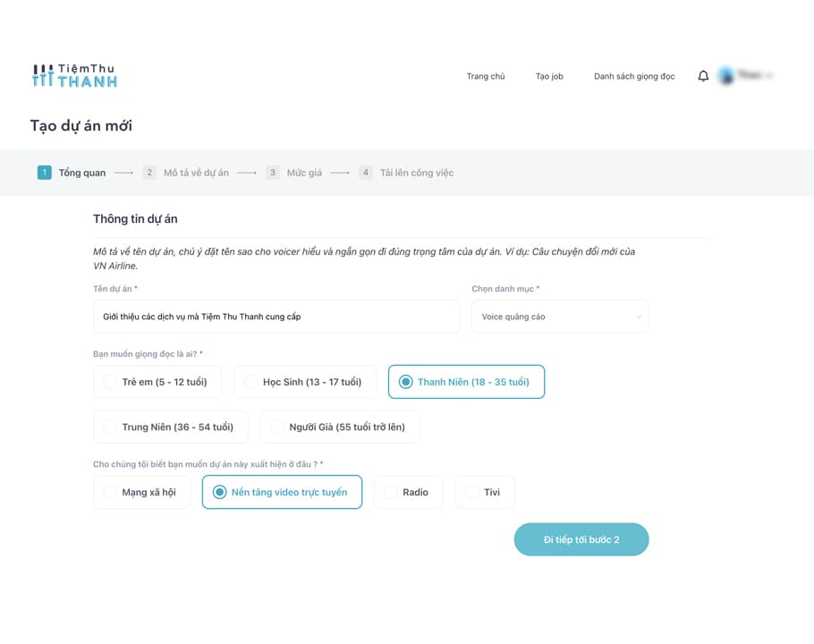Click the step 4 number badge
Screen dimensions: 814x644
[366, 173]
